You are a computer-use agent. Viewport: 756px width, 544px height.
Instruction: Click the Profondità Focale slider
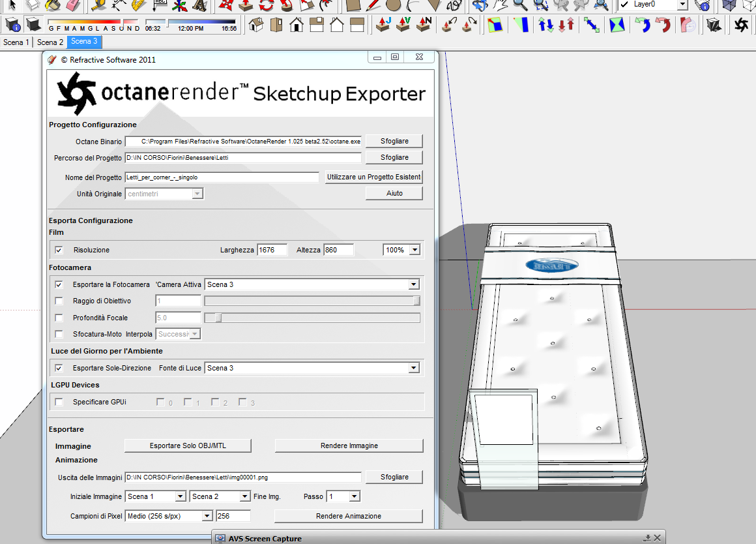(x=312, y=318)
